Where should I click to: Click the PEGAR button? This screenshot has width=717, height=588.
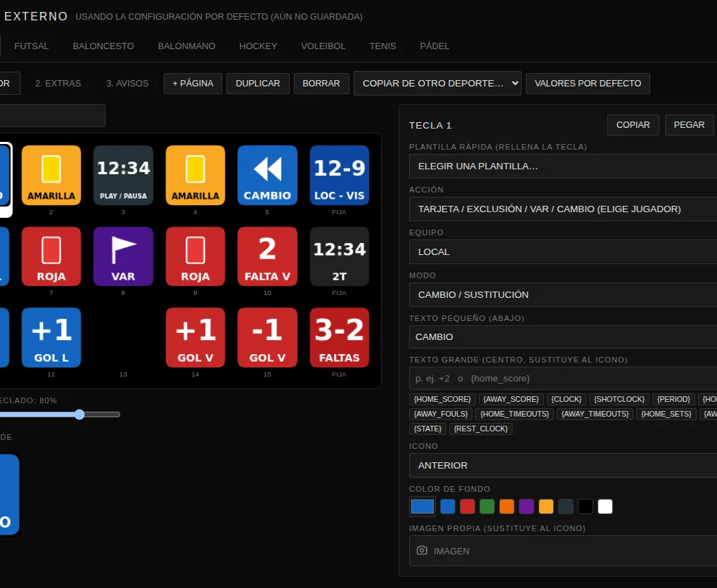tap(689, 125)
